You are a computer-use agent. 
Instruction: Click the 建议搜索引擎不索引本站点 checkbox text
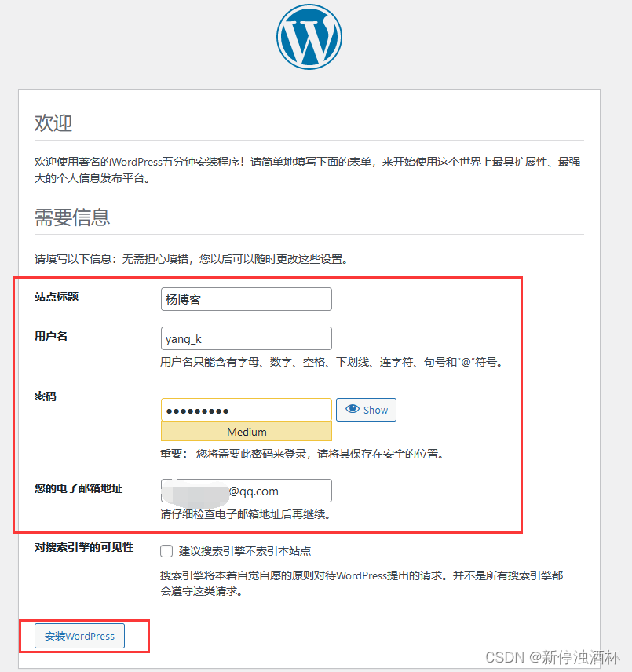[x=245, y=551]
